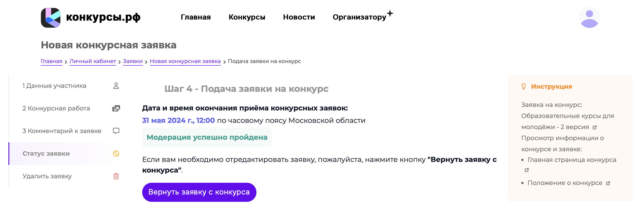Open external link icon after Положение о конкурсе
This screenshot has width=644, height=220.
click(x=608, y=183)
